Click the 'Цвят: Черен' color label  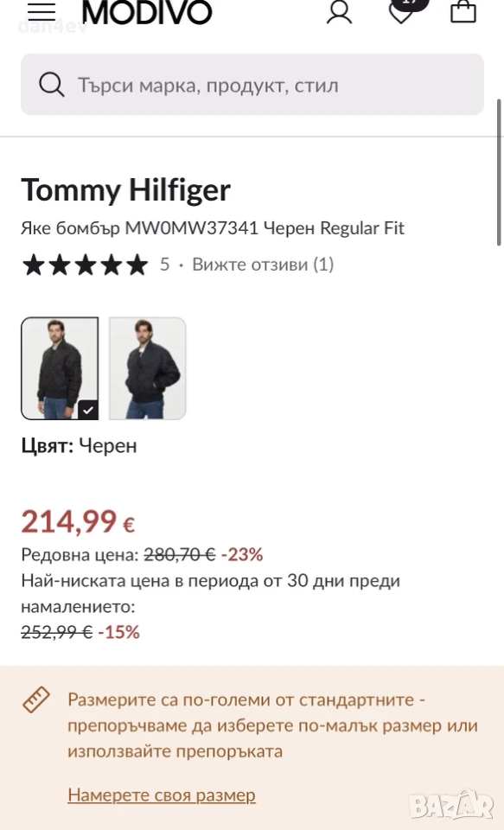click(x=79, y=446)
